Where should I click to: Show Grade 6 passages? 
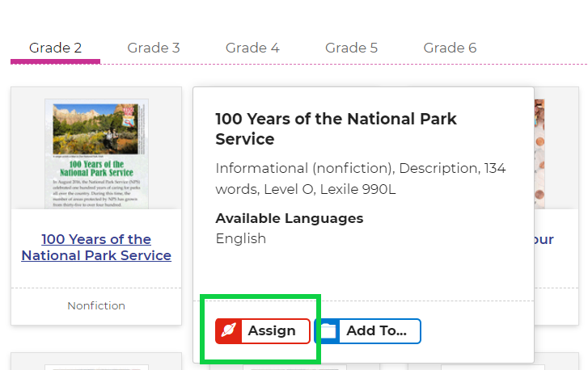450,48
